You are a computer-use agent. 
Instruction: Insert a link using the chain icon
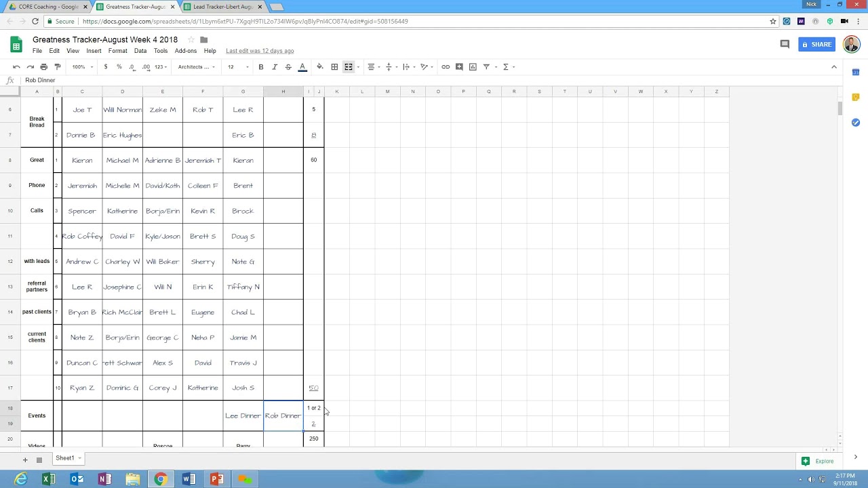click(x=446, y=67)
